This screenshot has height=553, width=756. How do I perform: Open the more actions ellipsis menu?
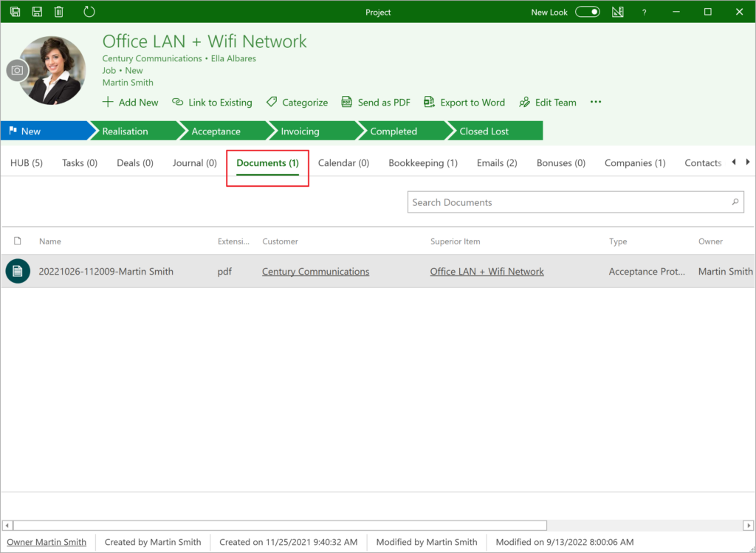pos(596,102)
